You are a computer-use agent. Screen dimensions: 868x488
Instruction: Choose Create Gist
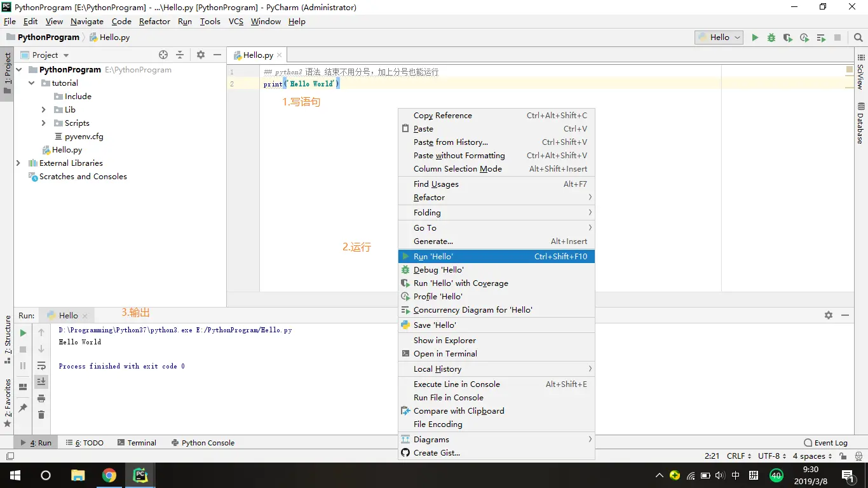(496, 453)
